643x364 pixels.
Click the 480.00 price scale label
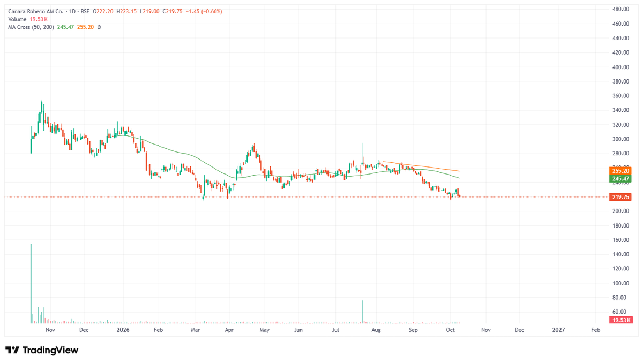620,10
